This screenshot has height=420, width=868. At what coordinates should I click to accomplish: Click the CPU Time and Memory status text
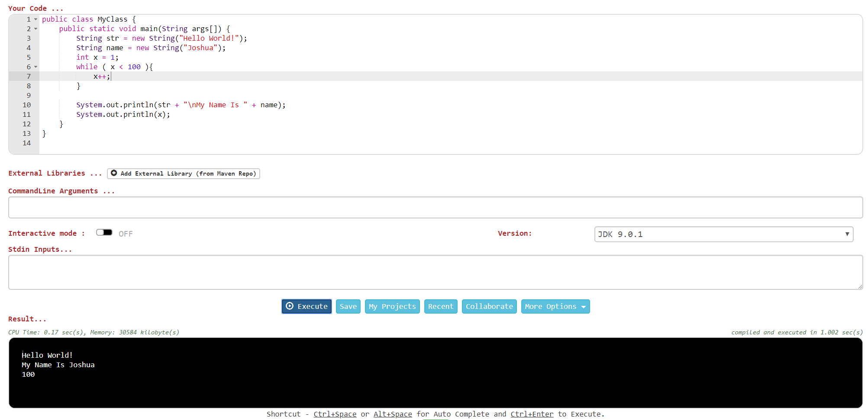(94, 332)
